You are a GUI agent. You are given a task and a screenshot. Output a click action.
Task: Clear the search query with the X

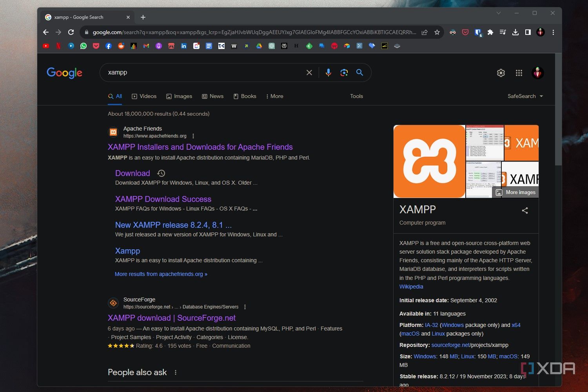tap(309, 73)
